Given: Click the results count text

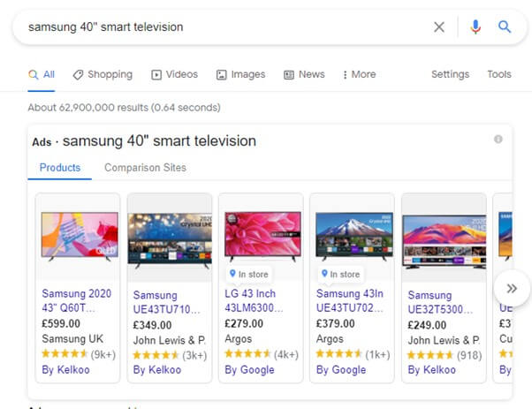Looking at the screenshot, I should coord(125,108).
